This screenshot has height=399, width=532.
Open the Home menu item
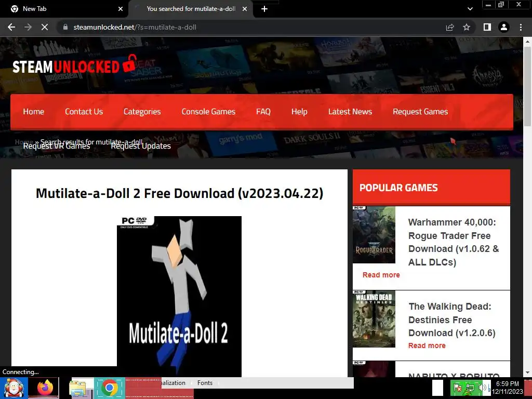[x=34, y=112]
